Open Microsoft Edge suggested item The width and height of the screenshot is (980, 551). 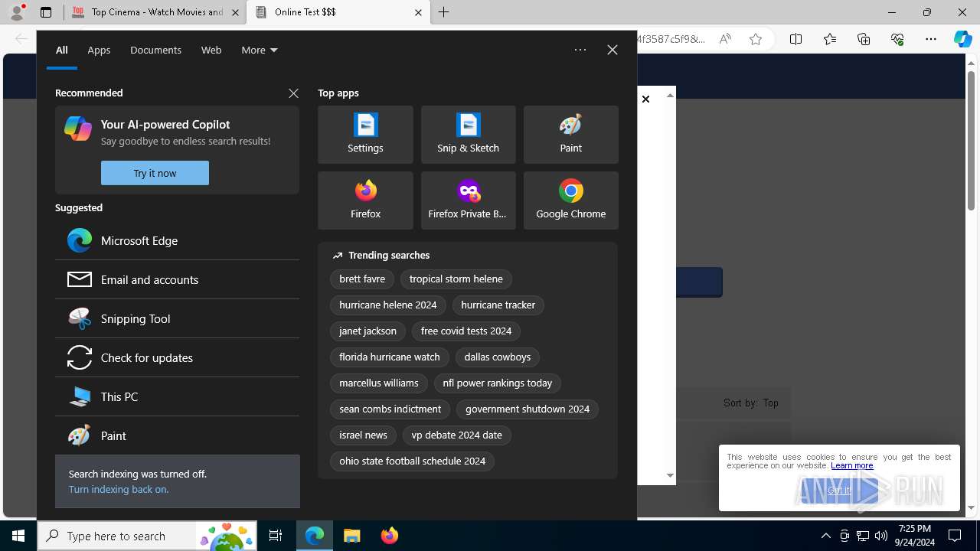(x=177, y=240)
